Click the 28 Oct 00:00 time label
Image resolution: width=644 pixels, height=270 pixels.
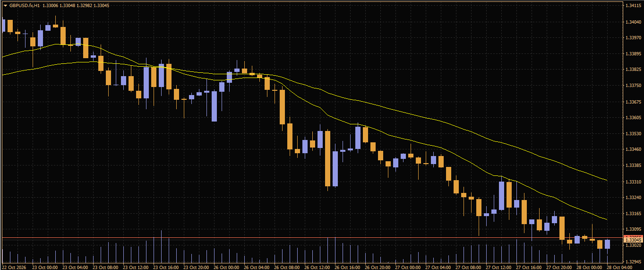[589, 267]
